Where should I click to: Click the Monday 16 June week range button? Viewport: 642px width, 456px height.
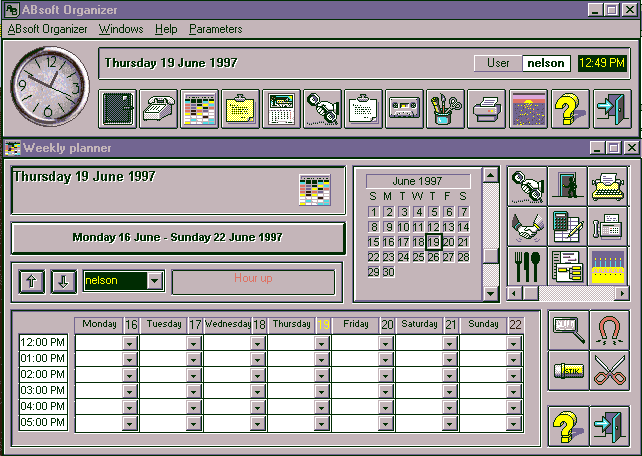click(177, 238)
